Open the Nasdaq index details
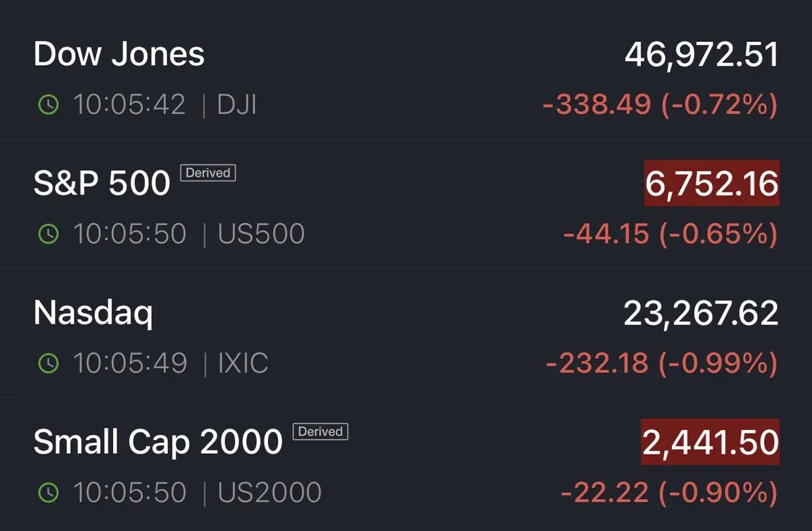The image size is (812, 531). click(93, 313)
